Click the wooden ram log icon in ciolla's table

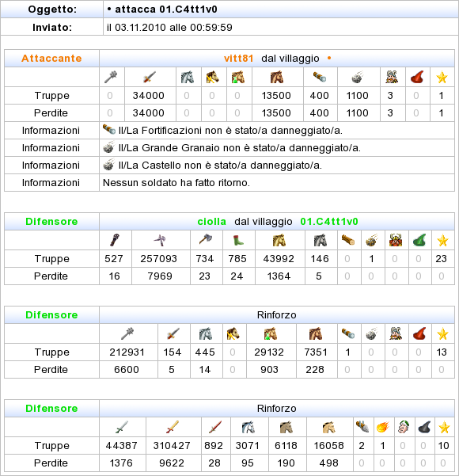348,240
